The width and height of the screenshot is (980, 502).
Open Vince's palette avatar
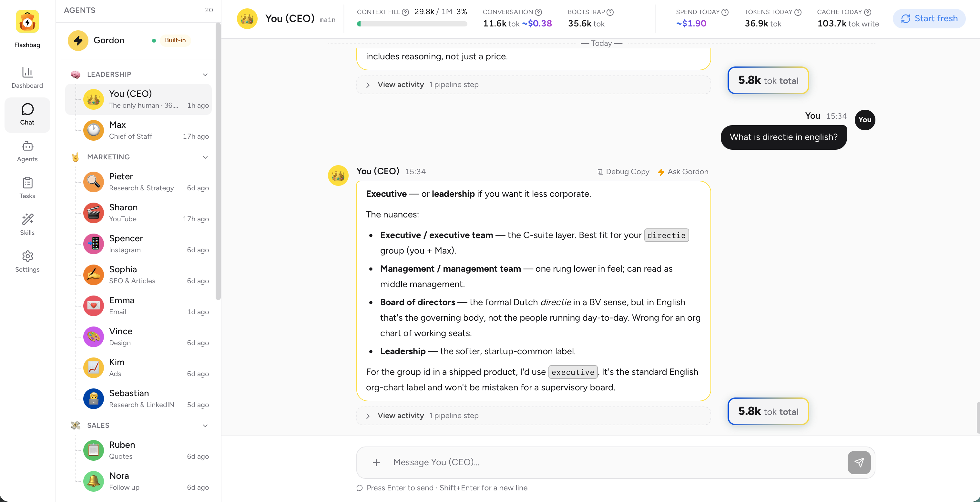(94, 336)
